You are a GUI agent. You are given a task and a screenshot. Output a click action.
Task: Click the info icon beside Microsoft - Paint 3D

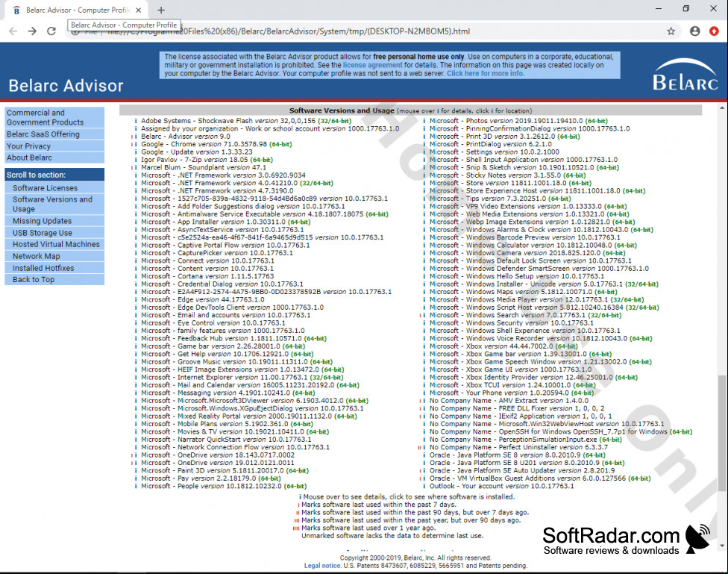click(136, 471)
